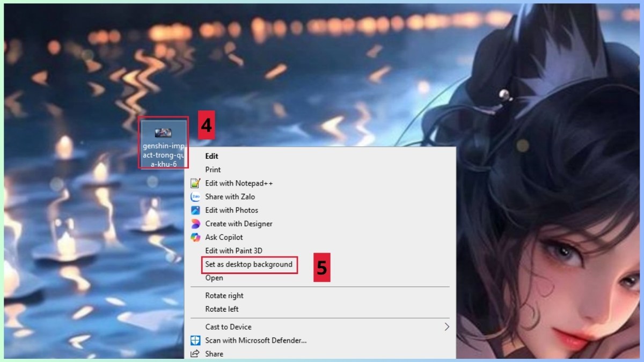This screenshot has height=362, width=644.
Task: Click the genshin-impact-trong-qua-khu-6 file name label
Action: tap(163, 154)
